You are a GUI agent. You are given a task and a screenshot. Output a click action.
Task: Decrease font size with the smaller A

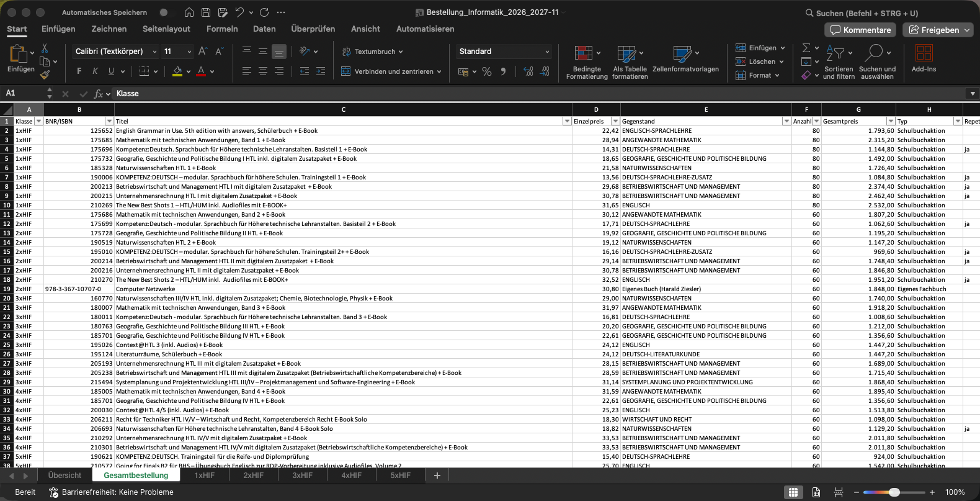(x=219, y=52)
